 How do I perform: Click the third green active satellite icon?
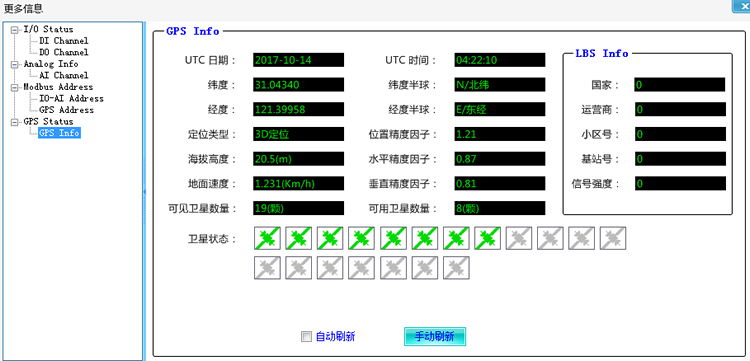pos(330,238)
